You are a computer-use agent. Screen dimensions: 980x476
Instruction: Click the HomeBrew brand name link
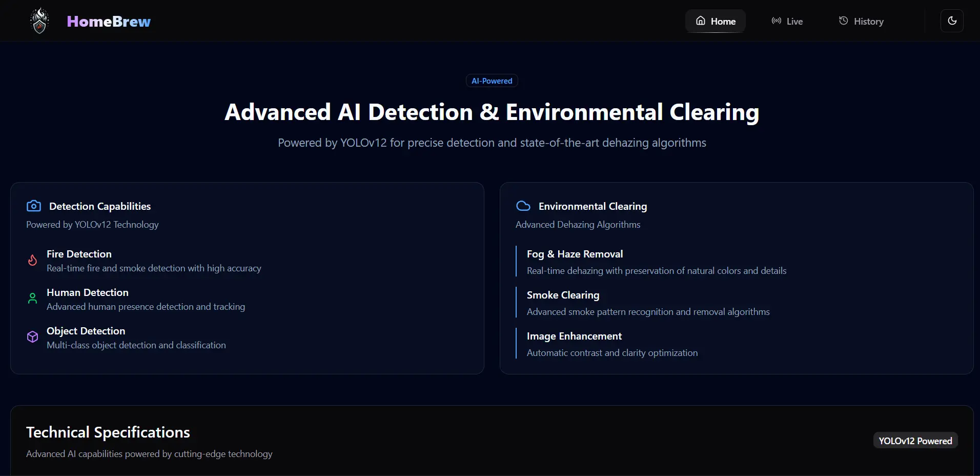coord(109,22)
